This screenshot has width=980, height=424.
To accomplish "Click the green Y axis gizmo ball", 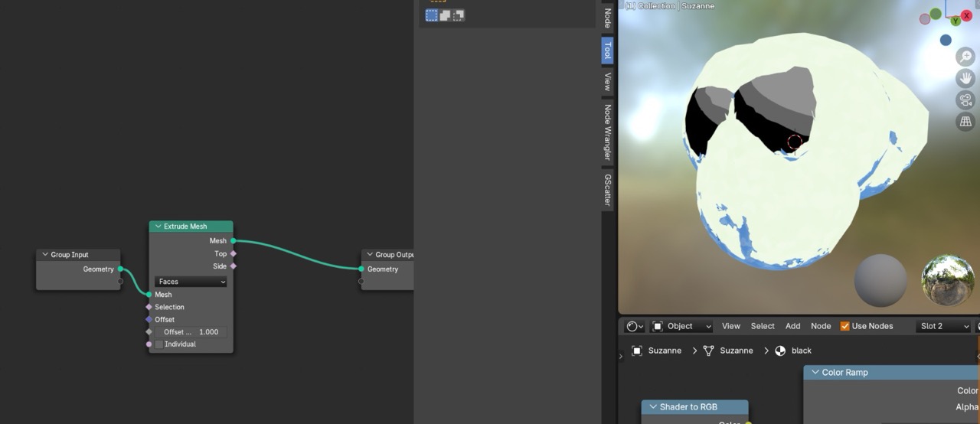I will tap(955, 21).
